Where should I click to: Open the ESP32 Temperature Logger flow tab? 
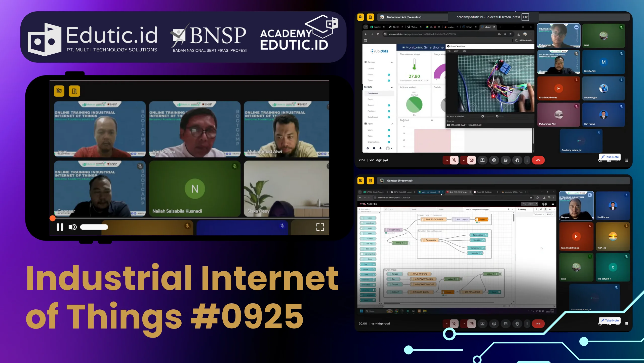point(477,209)
